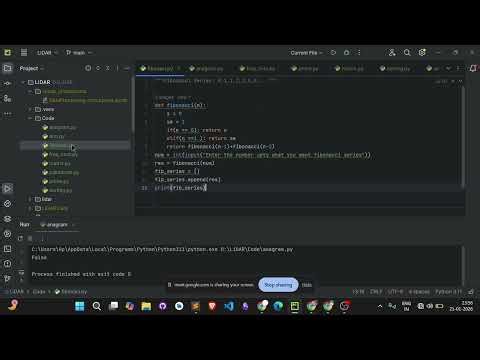This screenshot has width=480, height=360.
Task: Open the Project view mode dropdown
Action: pyautogui.click(x=32, y=68)
